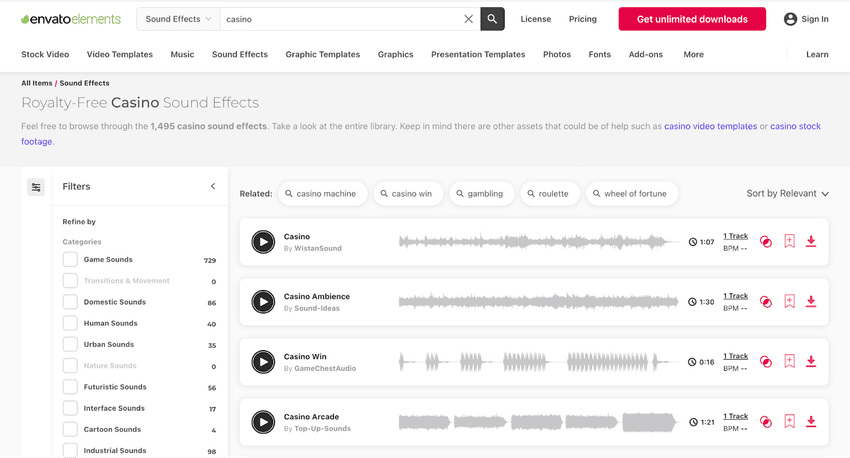Check the Game Sounds category

coord(70,260)
